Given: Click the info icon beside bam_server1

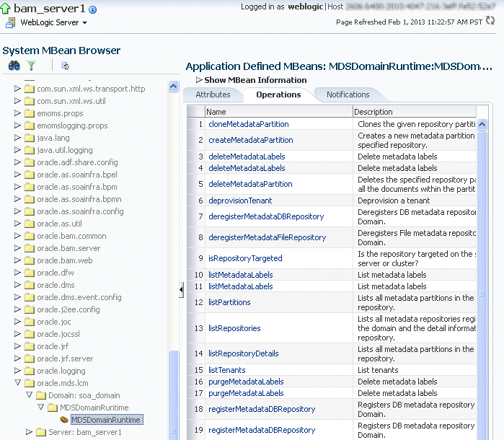Looking at the screenshot, I should click(x=92, y=9).
